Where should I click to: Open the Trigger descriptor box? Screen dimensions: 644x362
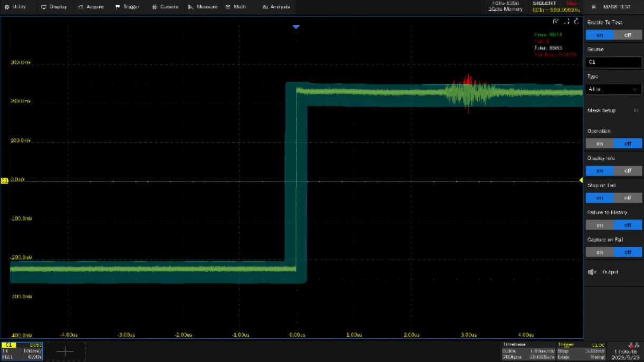click(581, 351)
